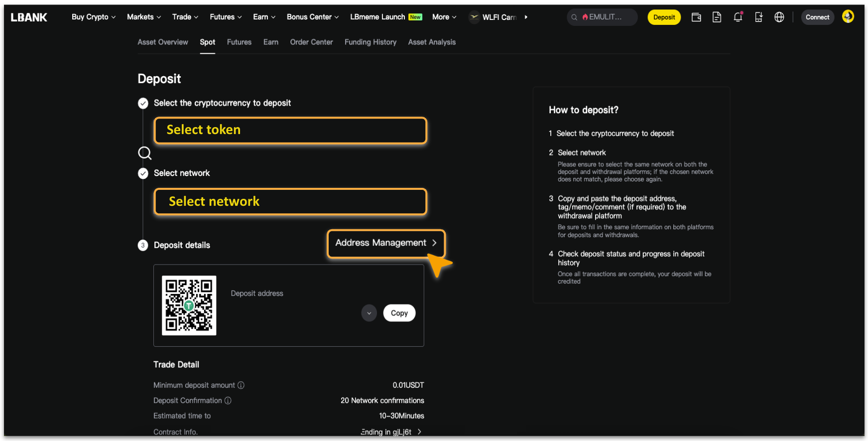
Task: Click the WLFI campaign announcement
Action: pyautogui.click(x=494, y=17)
